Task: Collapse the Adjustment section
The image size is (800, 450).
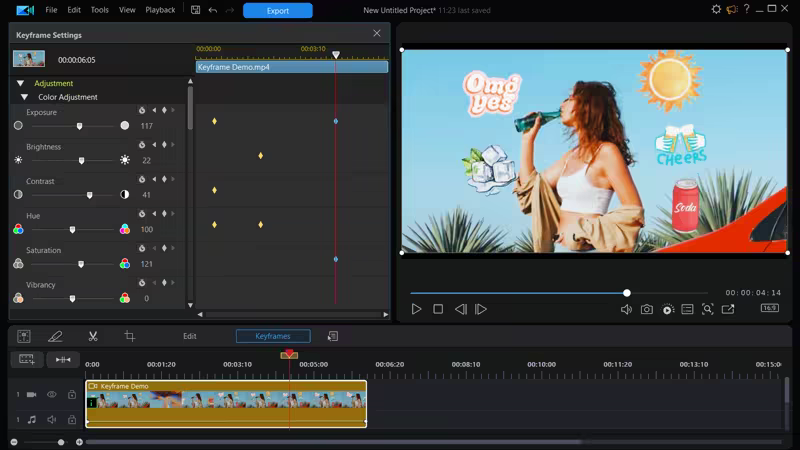Action: pos(20,84)
